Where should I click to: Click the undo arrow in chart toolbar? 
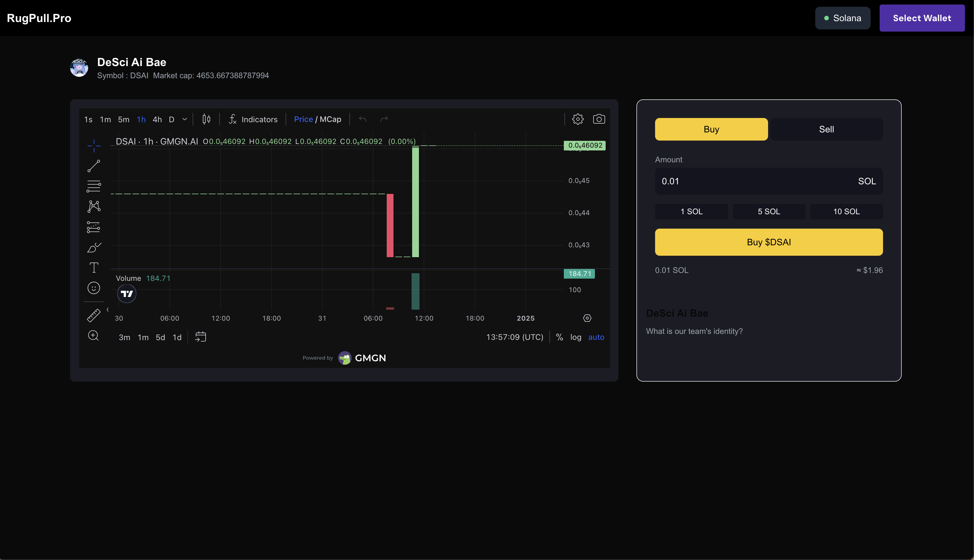[x=362, y=119]
